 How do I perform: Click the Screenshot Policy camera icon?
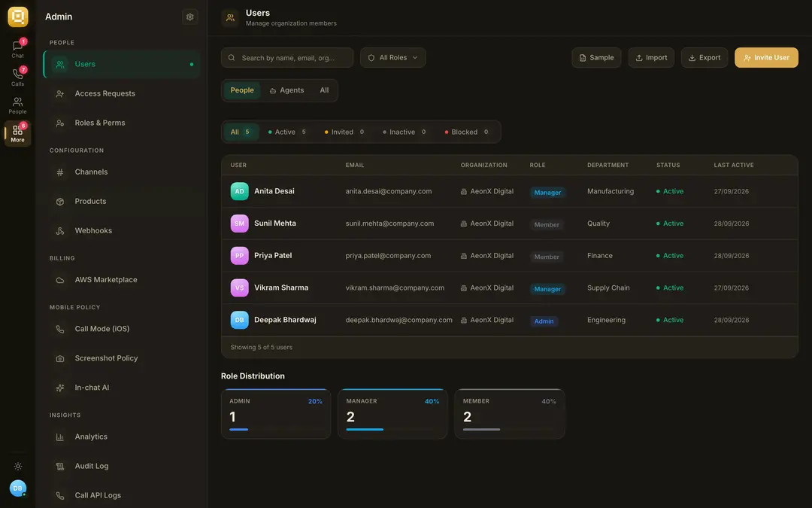60,358
